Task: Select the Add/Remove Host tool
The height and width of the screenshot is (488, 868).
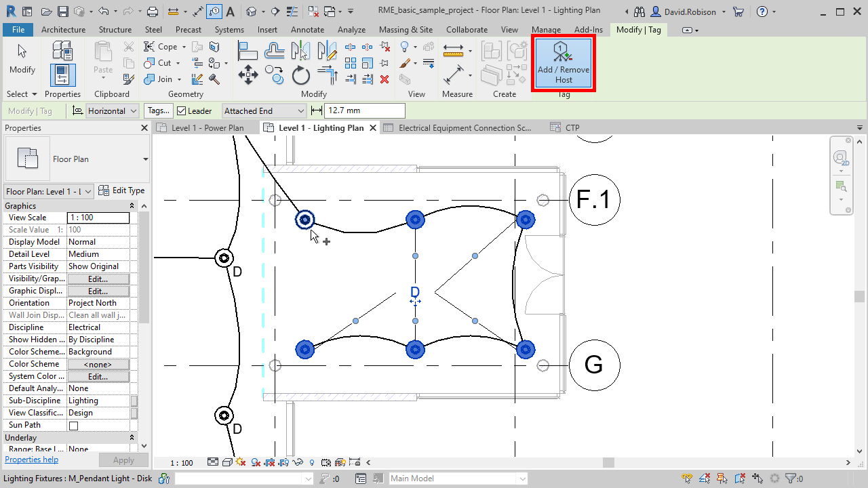Action: pos(563,63)
